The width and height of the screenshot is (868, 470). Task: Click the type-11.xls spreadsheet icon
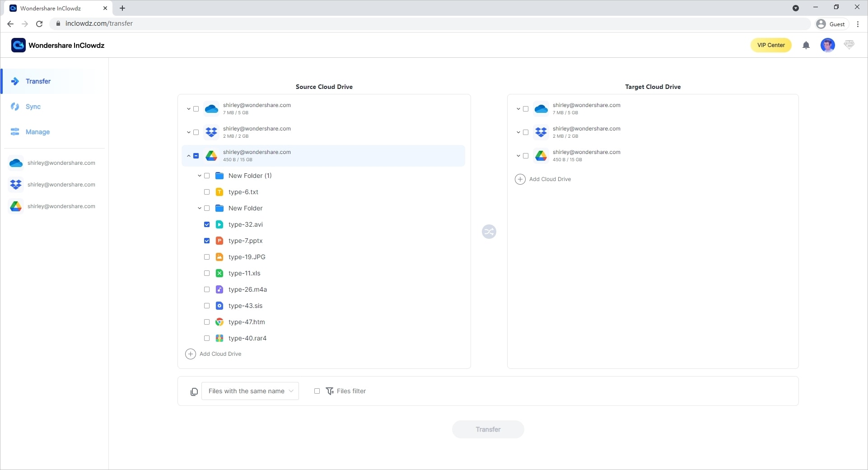tap(219, 273)
